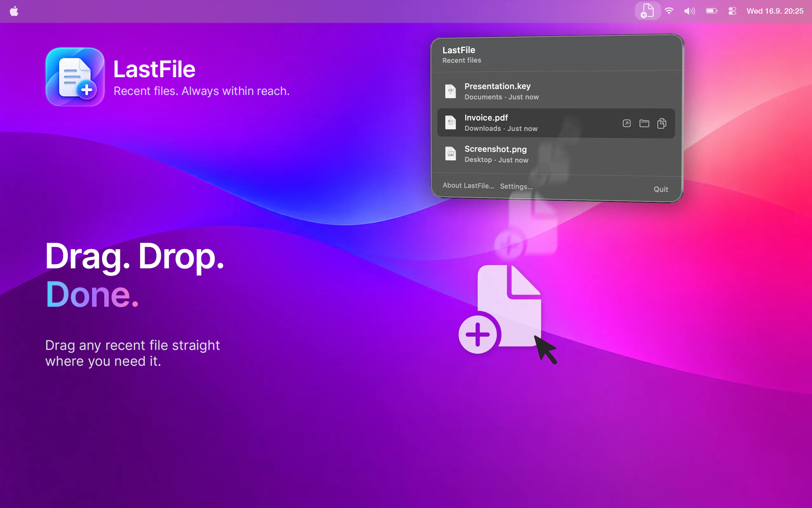
Task: Click the large LastFile title beside logo
Action: (x=154, y=69)
